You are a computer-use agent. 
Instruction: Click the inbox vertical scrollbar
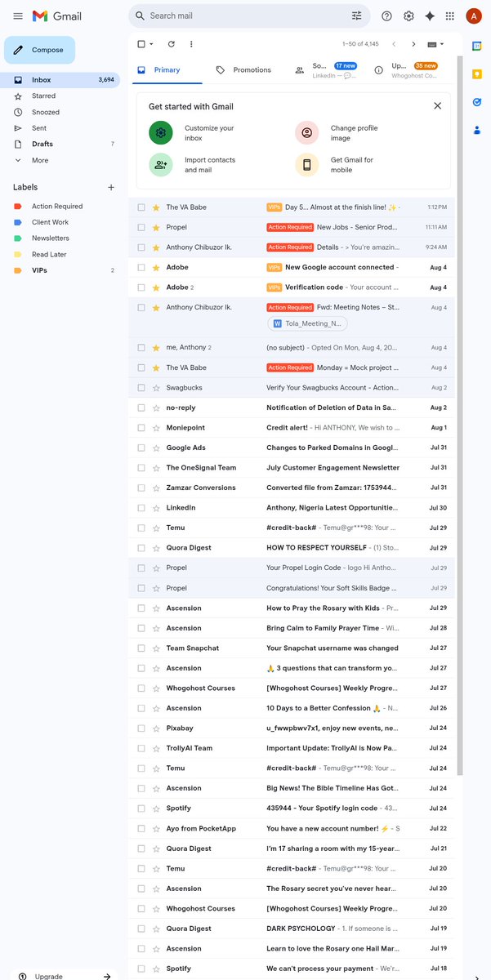[459, 416]
